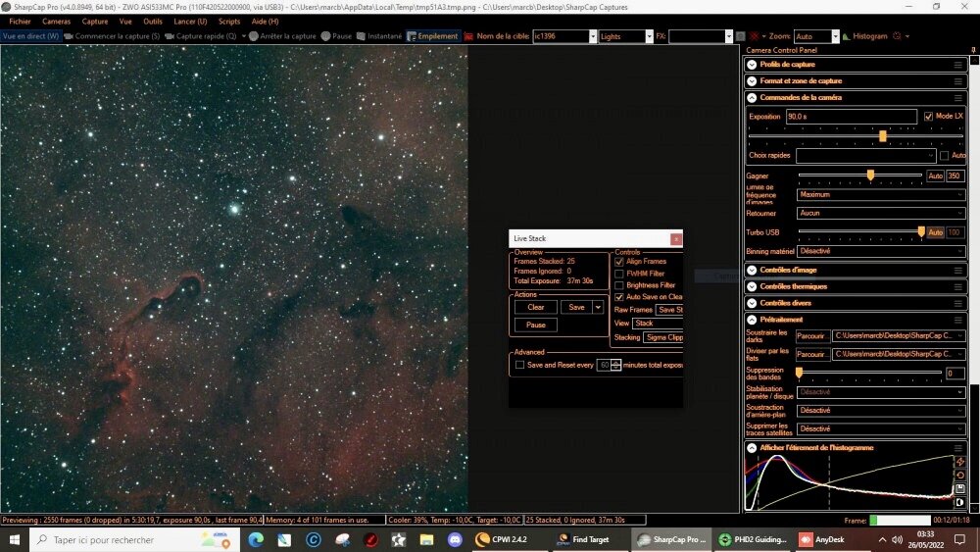Viewport: 980px width, 552px height.
Task: Toggle the Auto button for Turbo USB
Action: coord(935,232)
